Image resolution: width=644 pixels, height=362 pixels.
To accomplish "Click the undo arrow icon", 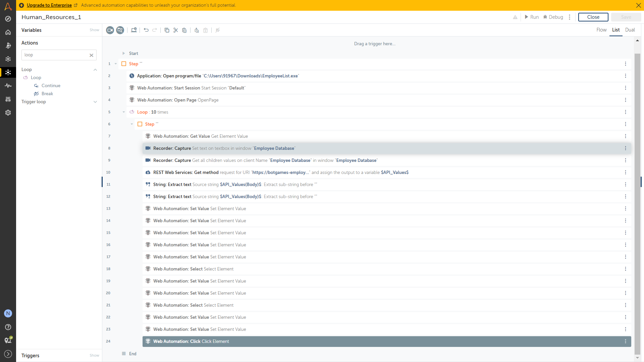I will pyautogui.click(x=146, y=30).
